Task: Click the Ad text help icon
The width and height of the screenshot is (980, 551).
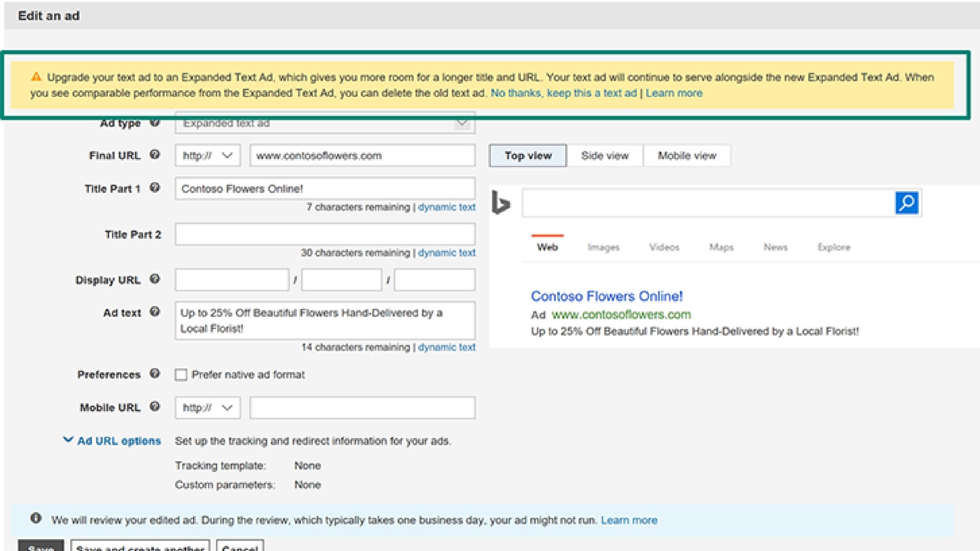Action: [155, 311]
